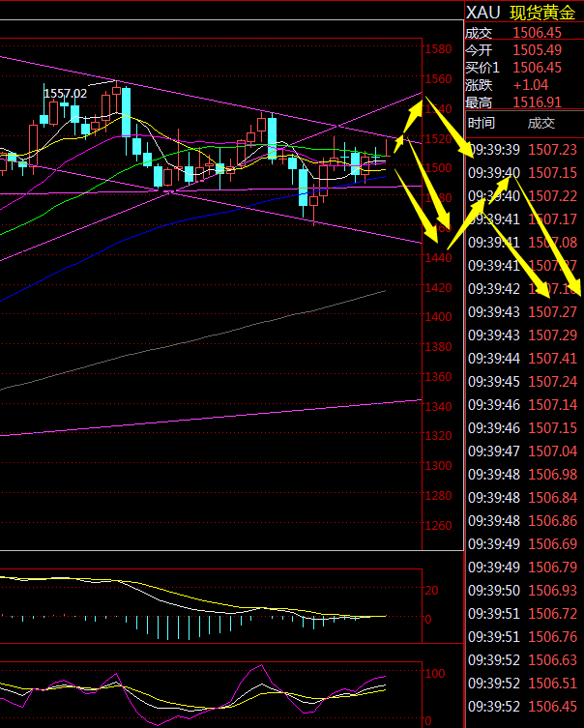
Task: Select the 09:39:45 tick priced 1507.24
Action: point(523,382)
